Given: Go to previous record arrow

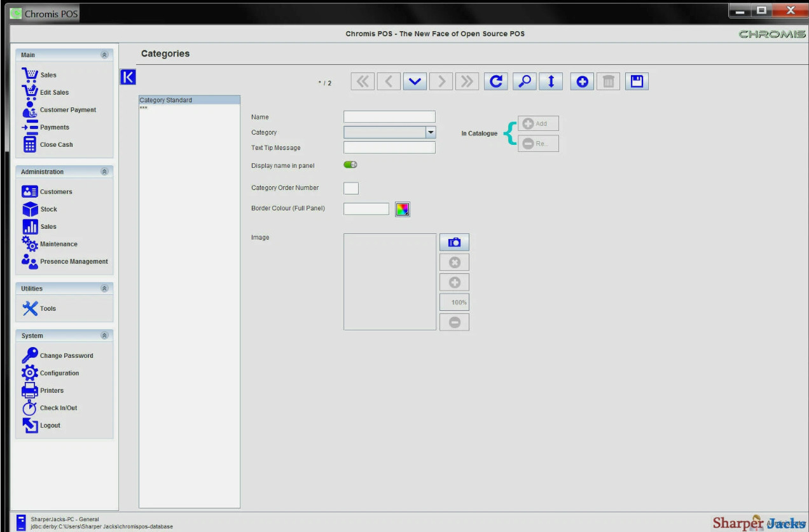Looking at the screenshot, I should click(389, 81).
